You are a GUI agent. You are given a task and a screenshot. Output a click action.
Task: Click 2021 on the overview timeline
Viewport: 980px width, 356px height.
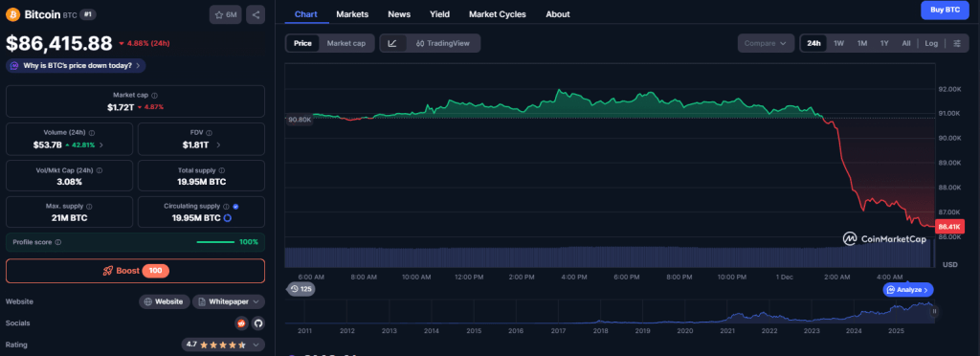[727, 330]
